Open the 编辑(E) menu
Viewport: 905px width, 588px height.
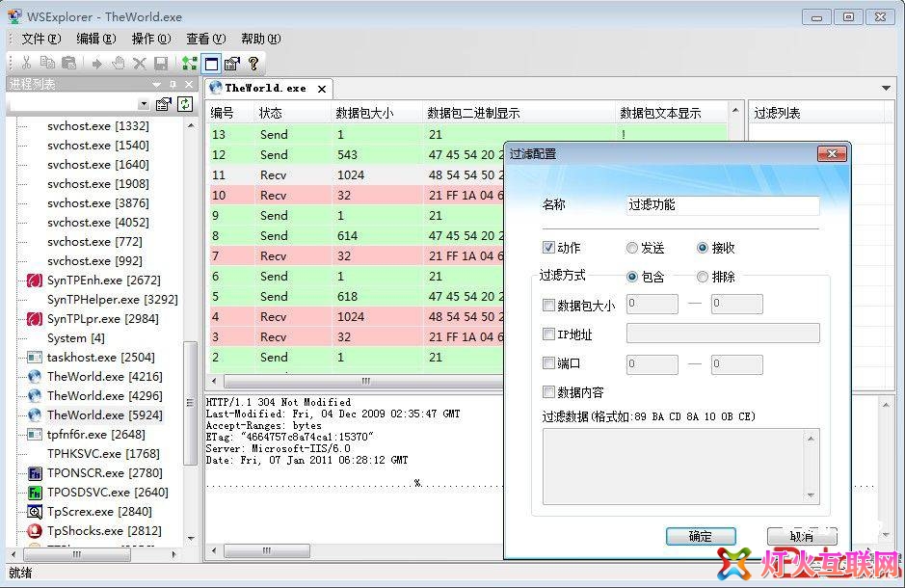point(95,39)
